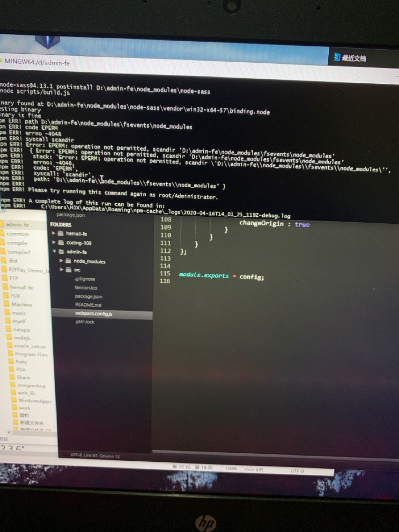Image resolution: width=399 pixels, height=532 pixels.
Task: Click the 100% zoom status entry
Action: coord(231,468)
